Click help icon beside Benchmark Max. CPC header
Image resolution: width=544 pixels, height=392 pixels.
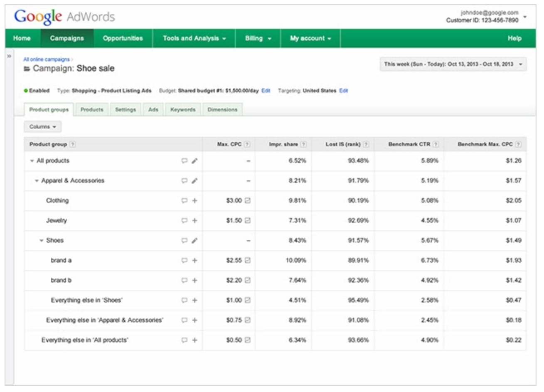pyautogui.click(x=518, y=145)
